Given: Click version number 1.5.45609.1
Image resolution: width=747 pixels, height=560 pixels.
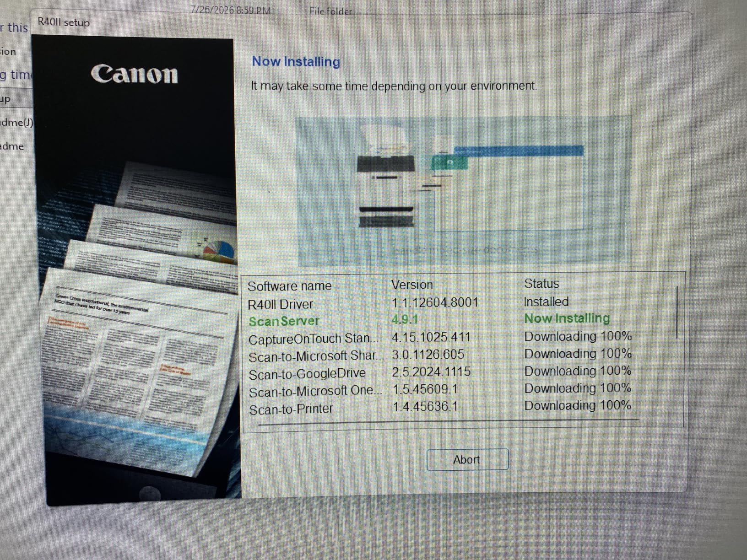Looking at the screenshot, I should [425, 389].
